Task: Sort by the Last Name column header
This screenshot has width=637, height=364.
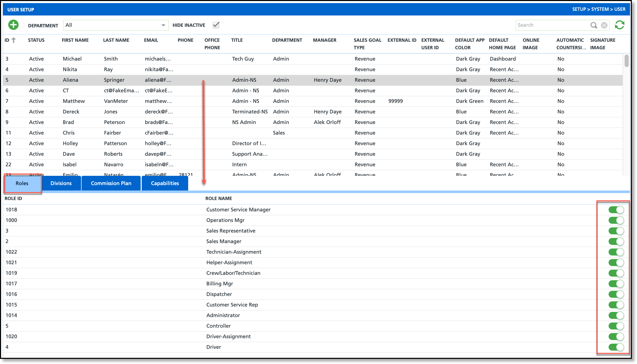Action: [x=116, y=40]
